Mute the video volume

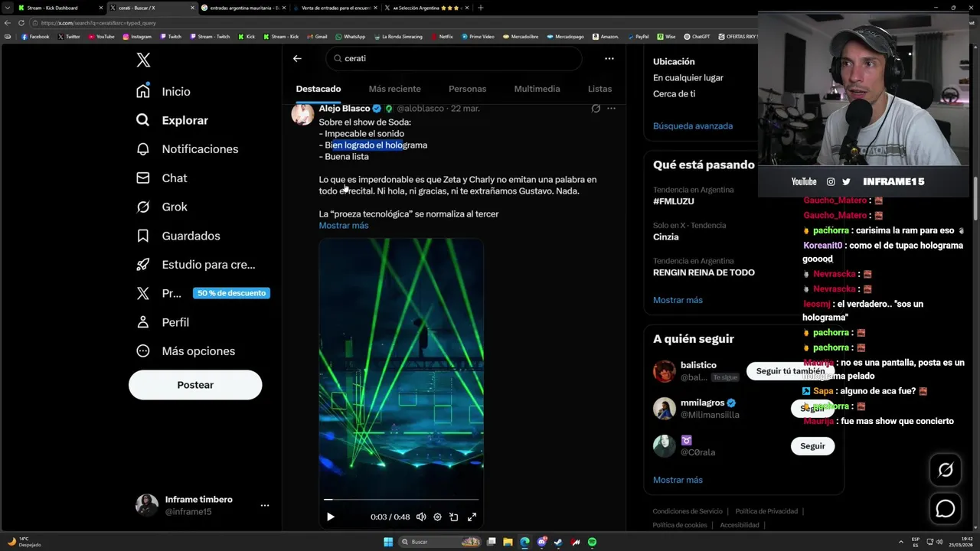click(421, 517)
